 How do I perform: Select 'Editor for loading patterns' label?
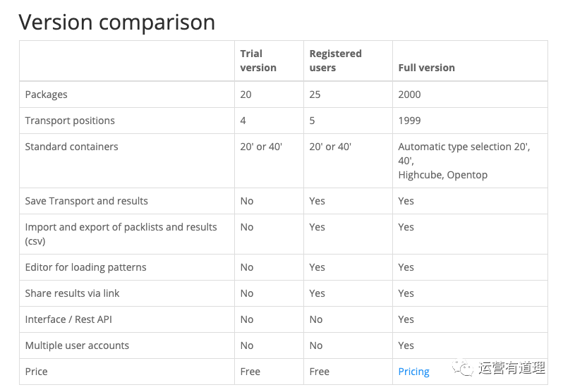click(x=85, y=267)
